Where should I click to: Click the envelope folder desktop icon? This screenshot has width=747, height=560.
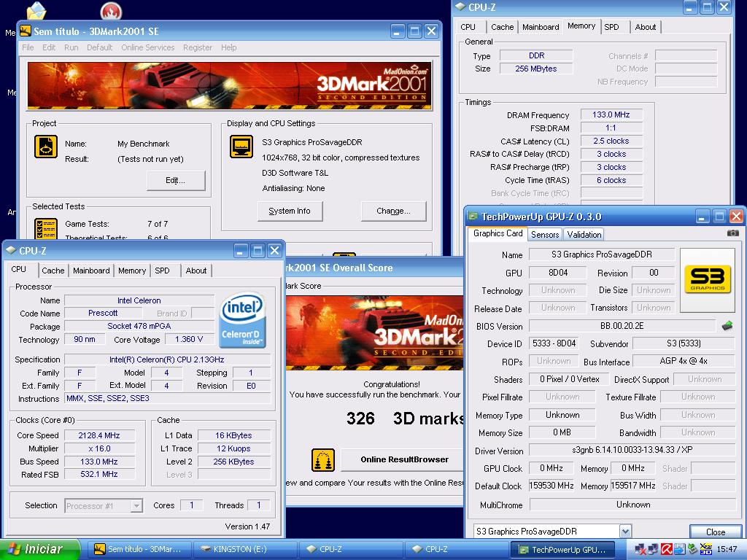tap(36, 10)
